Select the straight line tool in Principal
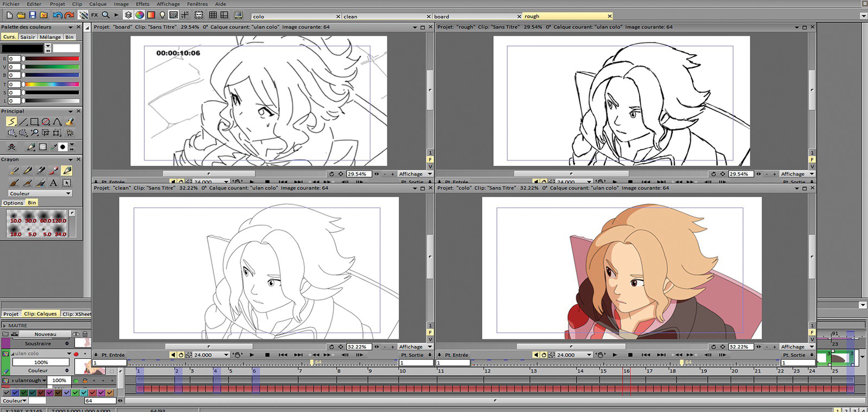The width and height of the screenshot is (868, 412). click(x=23, y=121)
